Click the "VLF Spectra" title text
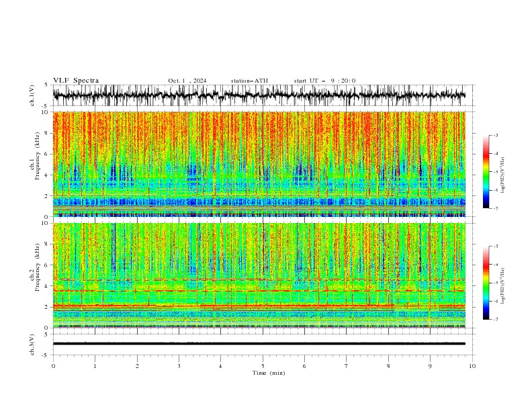Screen dimensions: 532x411 pyautogui.click(x=76, y=81)
